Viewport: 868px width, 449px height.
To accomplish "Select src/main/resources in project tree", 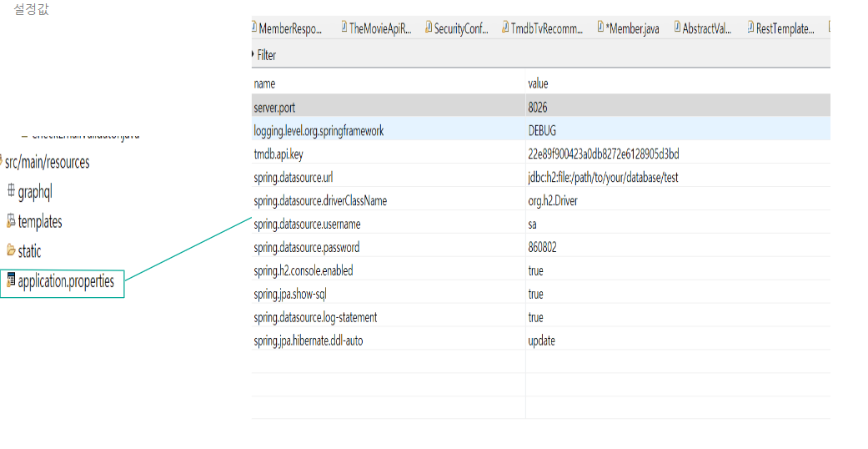I will tap(47, 163).
